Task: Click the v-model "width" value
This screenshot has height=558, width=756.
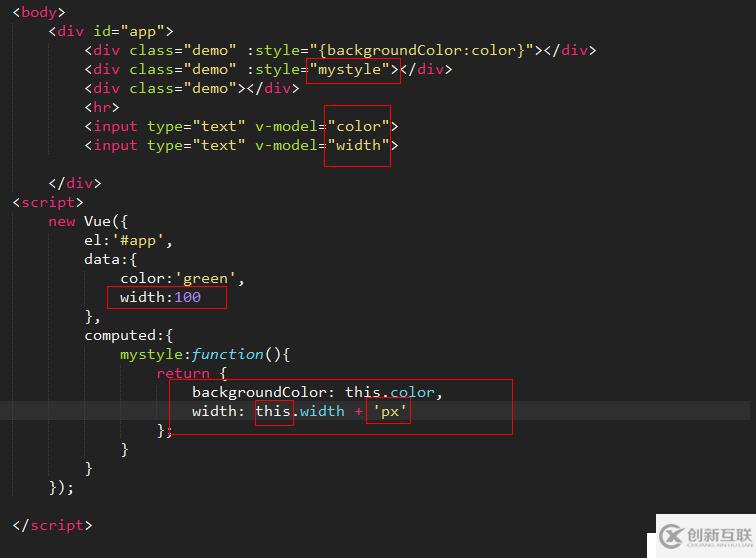Action: (x=358, y=145)
